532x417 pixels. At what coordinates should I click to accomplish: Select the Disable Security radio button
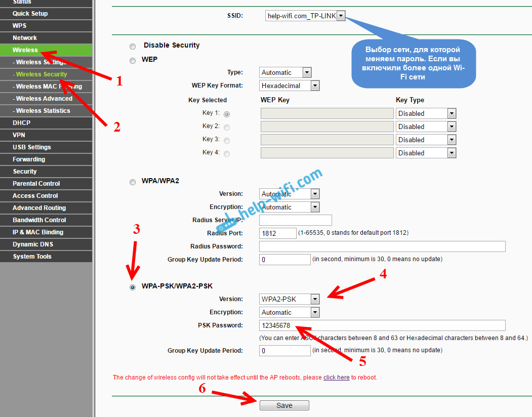[133, 46]
